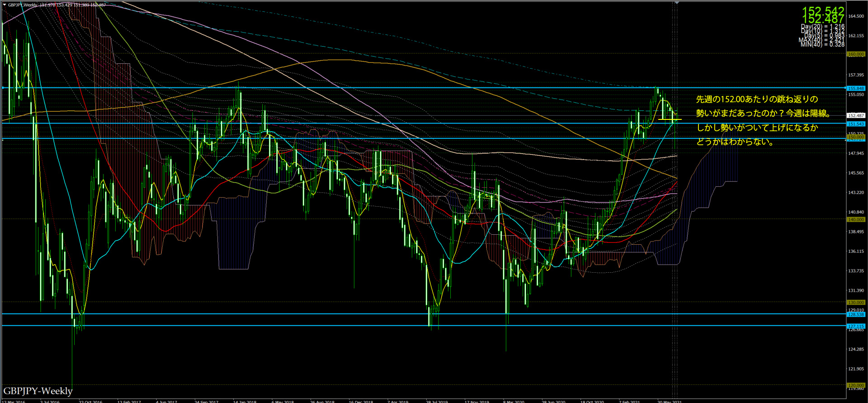
Task: Click the 162.155 price axis label
Action: [856, 36]
